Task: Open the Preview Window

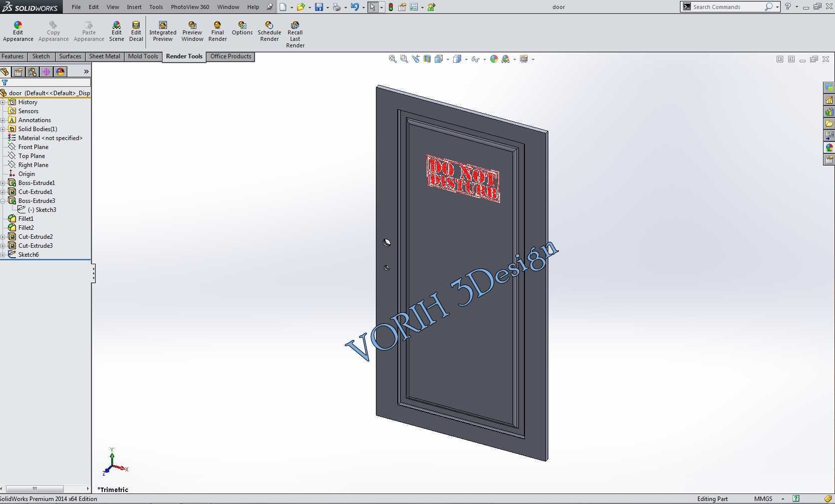Action: (192, 31)
